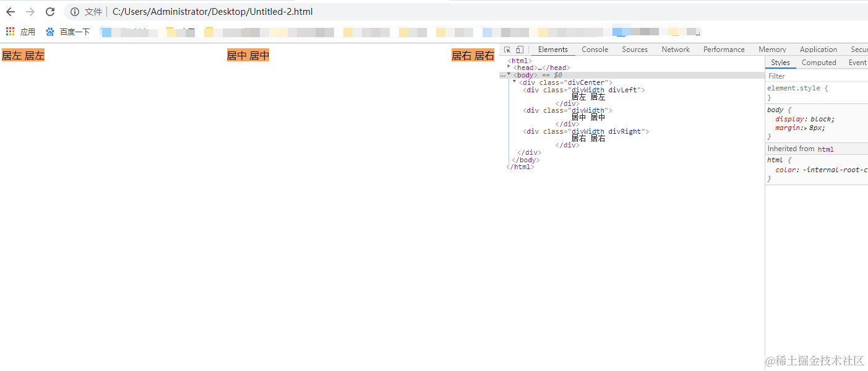This screenshot has height=371, width=868.
Task: Follow the html link in Inherited from
Action: pyautogui.click(x=825, y=149)
